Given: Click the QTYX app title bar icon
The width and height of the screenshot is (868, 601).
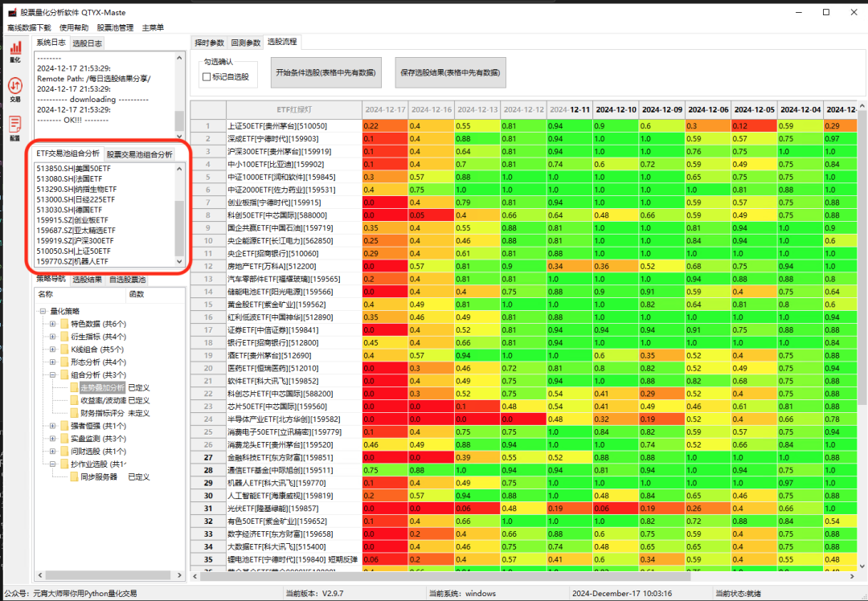Looking at the screenshot, I should (x=12, y=12).
